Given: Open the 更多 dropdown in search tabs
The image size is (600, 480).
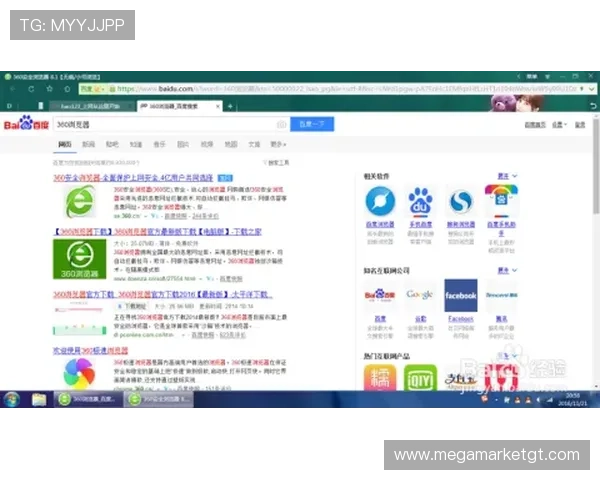Looking at the screenshot, I should (278, 144).
